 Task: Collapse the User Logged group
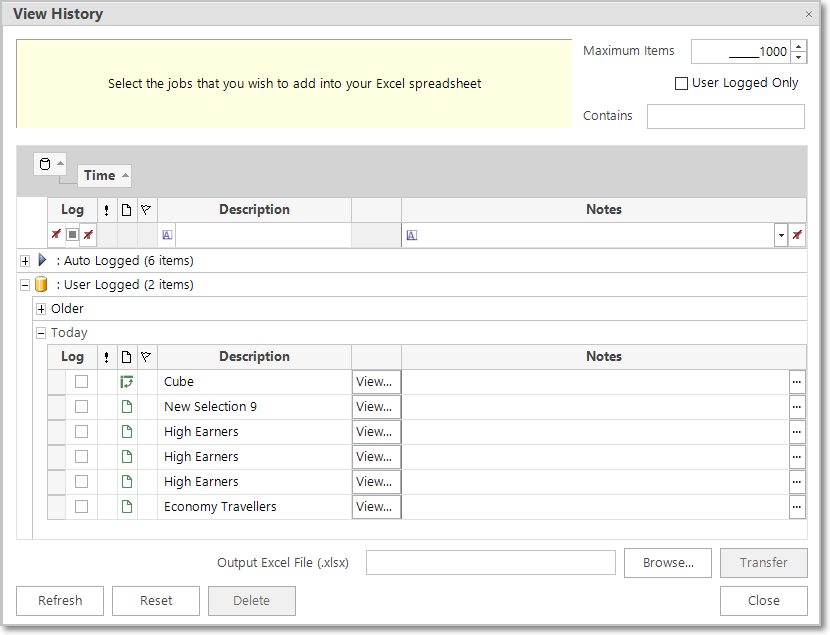point(25,285)
